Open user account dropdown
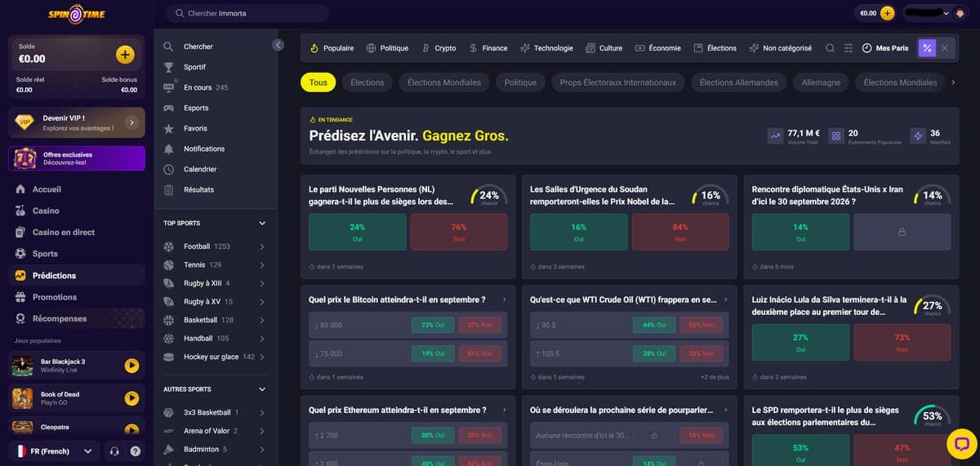 [x=936, y=13]
